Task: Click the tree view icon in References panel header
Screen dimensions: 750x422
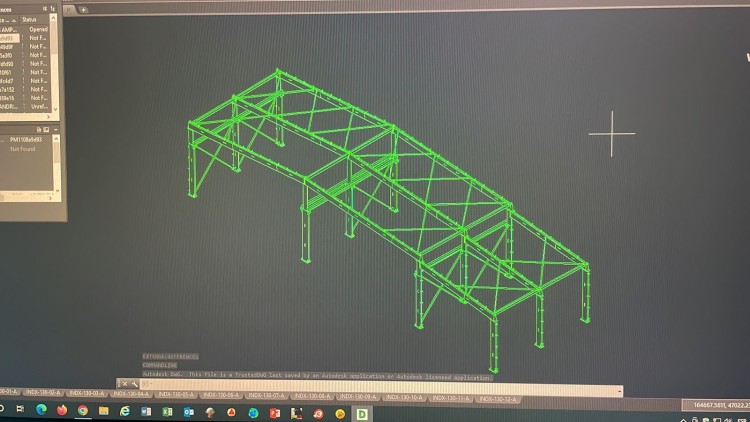Action: tap(53, 9)
